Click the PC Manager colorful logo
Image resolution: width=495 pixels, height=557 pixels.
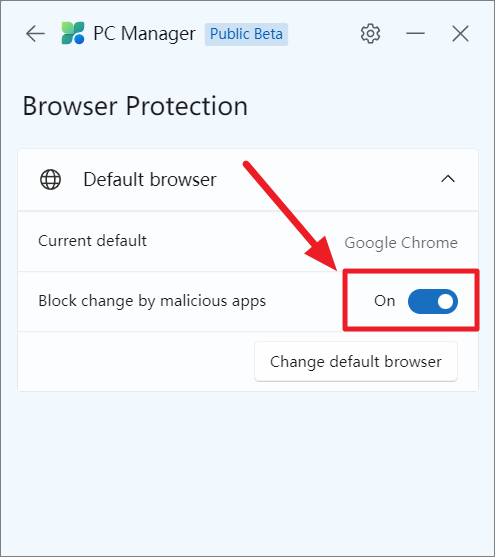73,33
